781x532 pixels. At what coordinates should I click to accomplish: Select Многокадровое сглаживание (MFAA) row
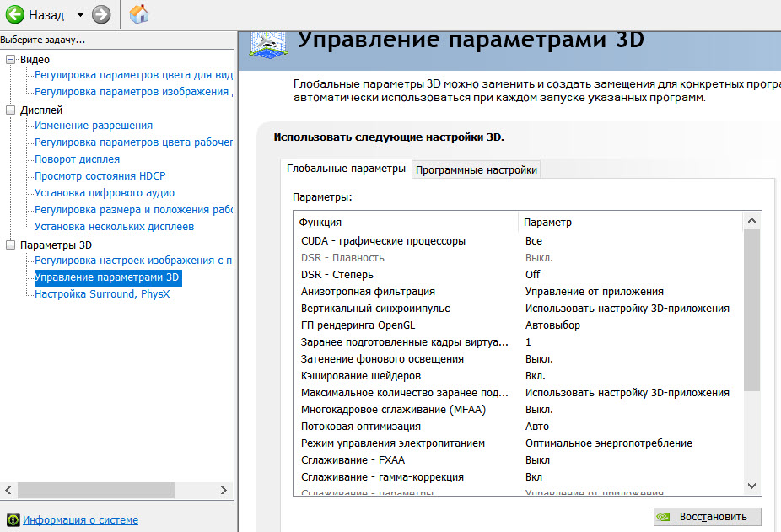(x=519, y=410)
